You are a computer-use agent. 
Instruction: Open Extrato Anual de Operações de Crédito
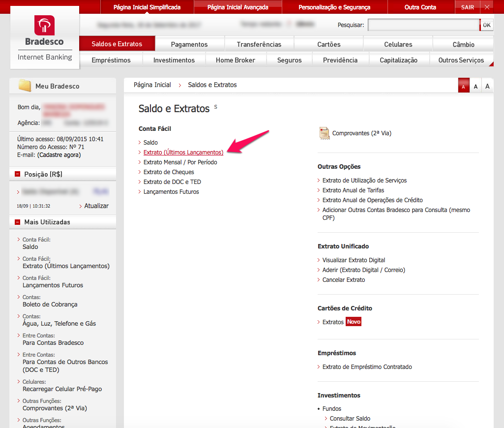coord(373,200)
